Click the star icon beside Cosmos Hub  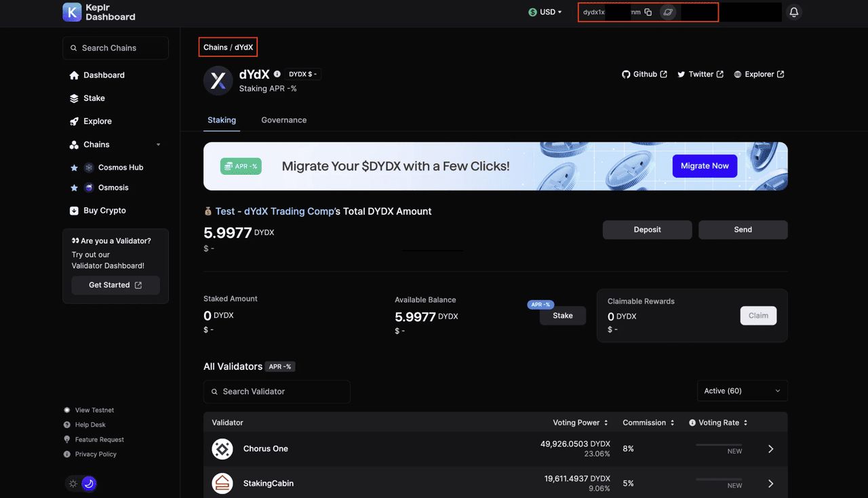[x=75, y=167]
